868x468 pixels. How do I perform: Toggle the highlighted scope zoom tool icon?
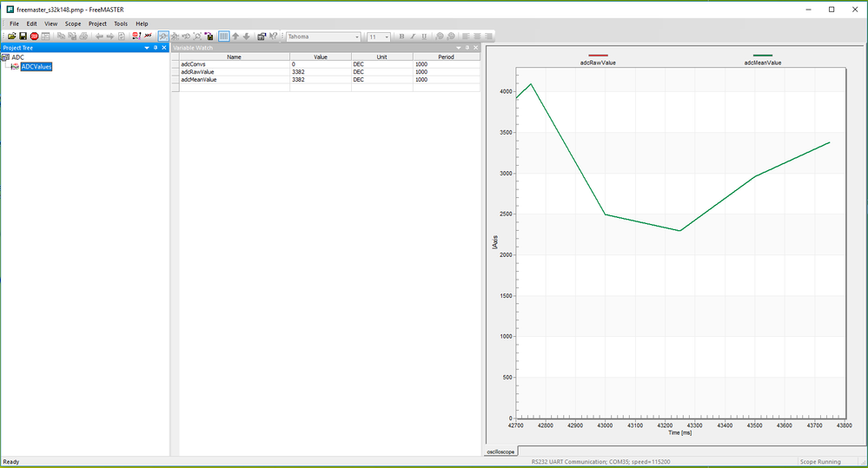coord(163,36)
